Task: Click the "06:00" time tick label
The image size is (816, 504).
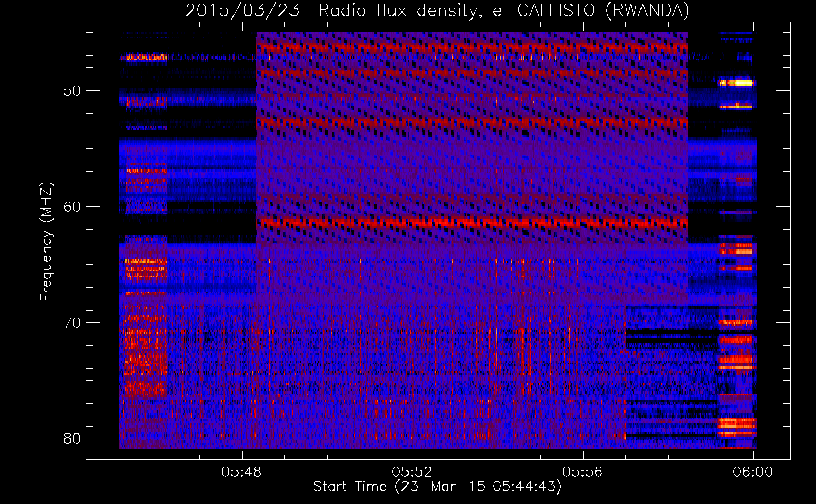Action: (753, 472)
